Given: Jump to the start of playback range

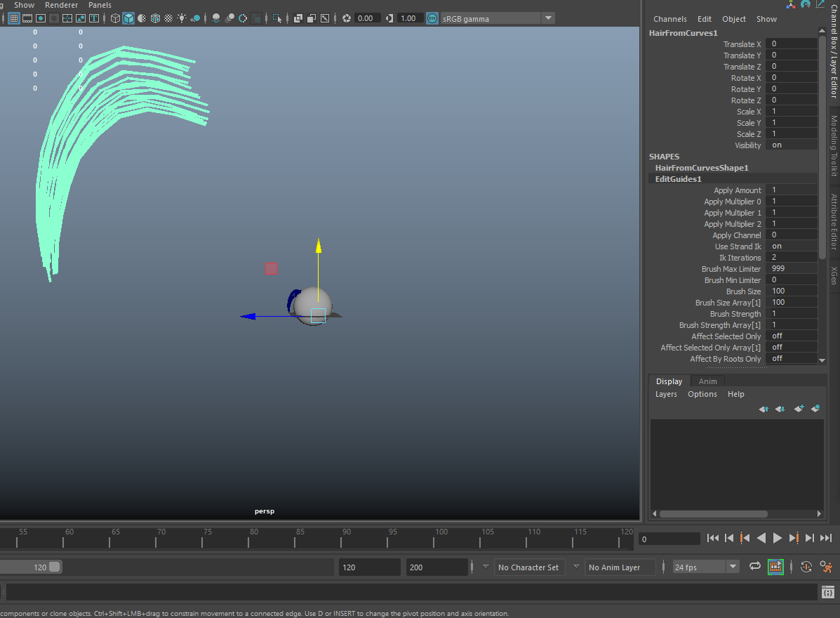Looking at the screenshot, I should click(x=713, y=538).
